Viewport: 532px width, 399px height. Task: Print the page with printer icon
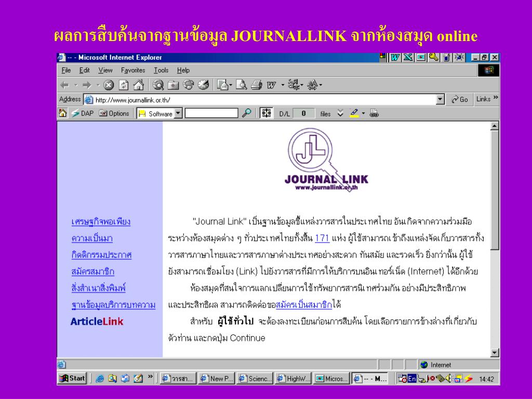coord(257,85)
